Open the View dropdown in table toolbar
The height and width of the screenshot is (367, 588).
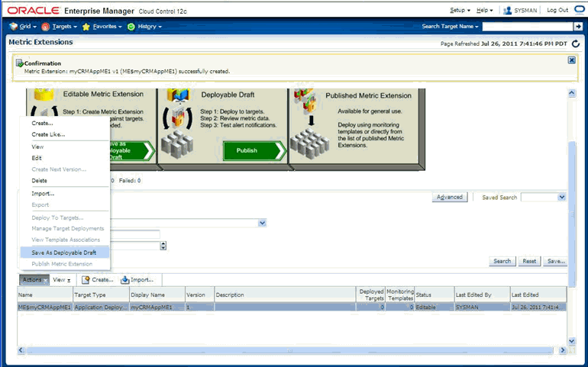tap(62, 280)
